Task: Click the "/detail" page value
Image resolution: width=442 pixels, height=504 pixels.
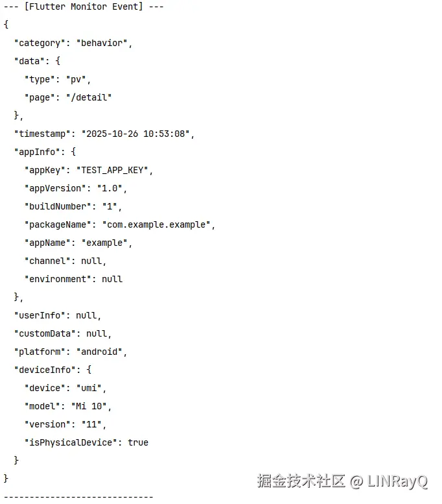Action: (89, 97)
